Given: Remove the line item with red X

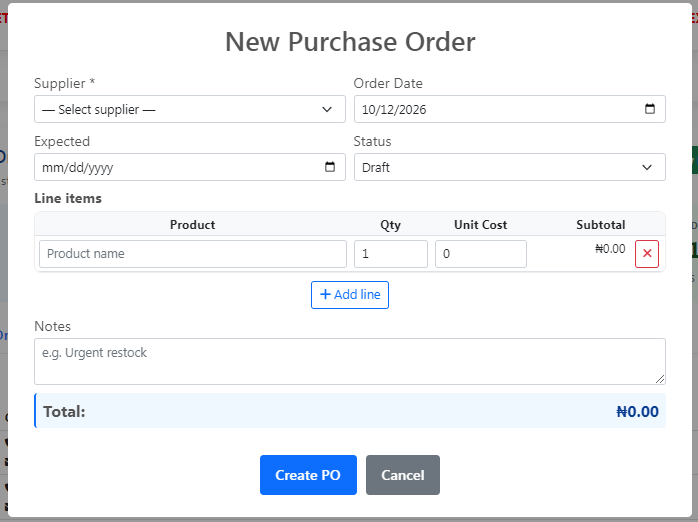Looking at the screenshot, I should pos(647,254).
